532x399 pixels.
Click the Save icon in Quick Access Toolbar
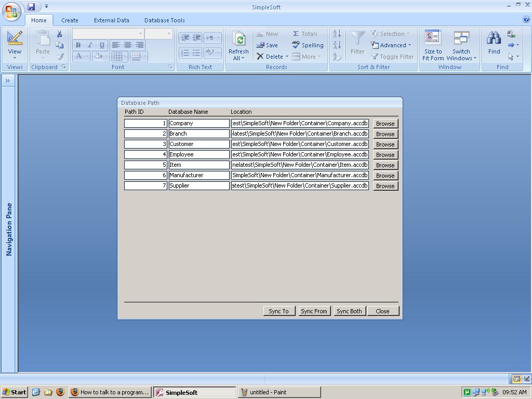31,6
